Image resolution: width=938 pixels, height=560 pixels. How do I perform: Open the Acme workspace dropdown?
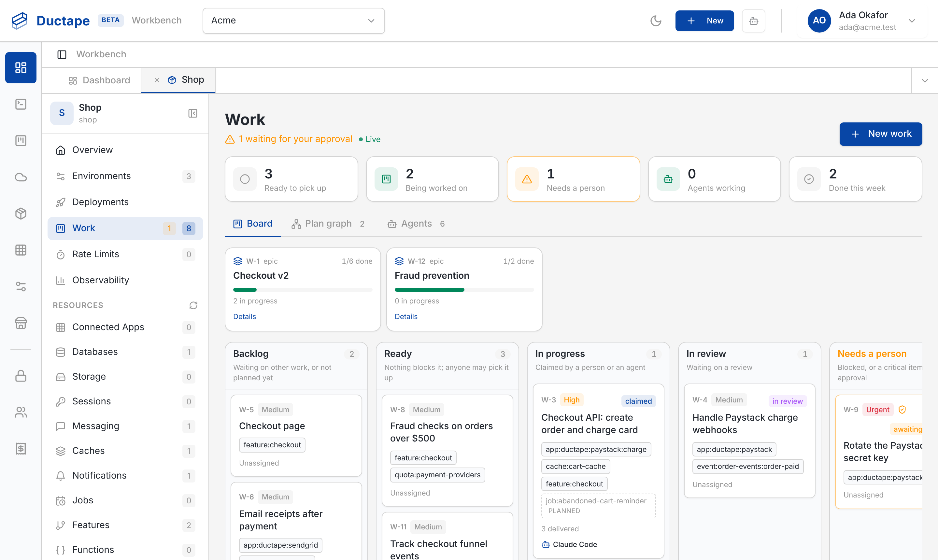(x=293, y=21)
